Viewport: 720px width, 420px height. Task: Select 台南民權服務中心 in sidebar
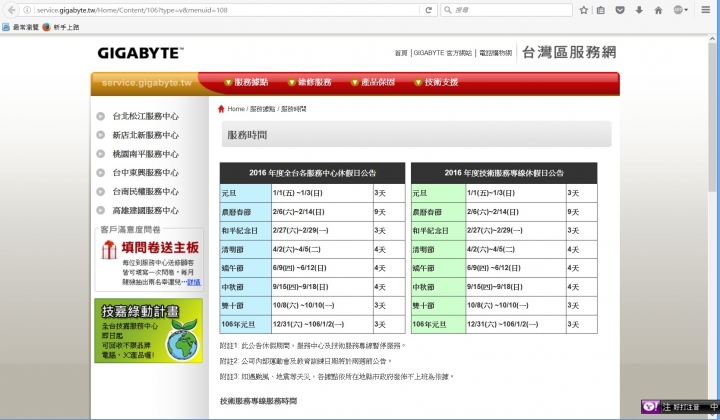146,191
